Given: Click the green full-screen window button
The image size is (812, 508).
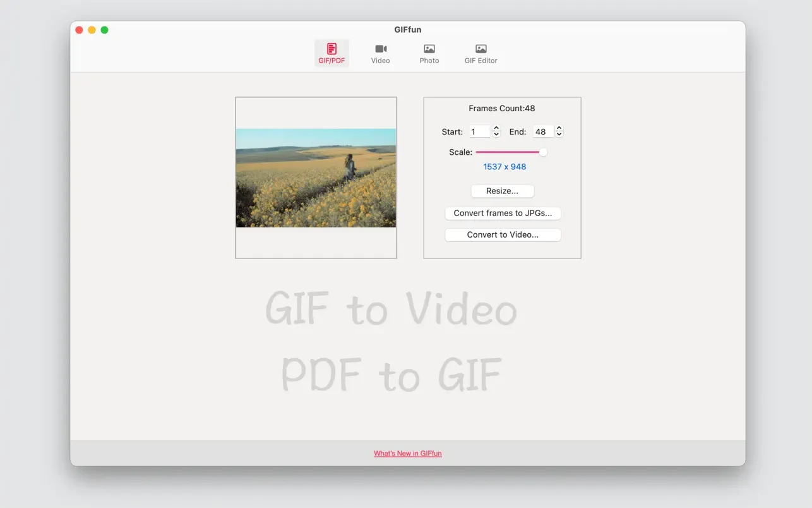Looking at the screenshot, I should (x=104, y=30).
